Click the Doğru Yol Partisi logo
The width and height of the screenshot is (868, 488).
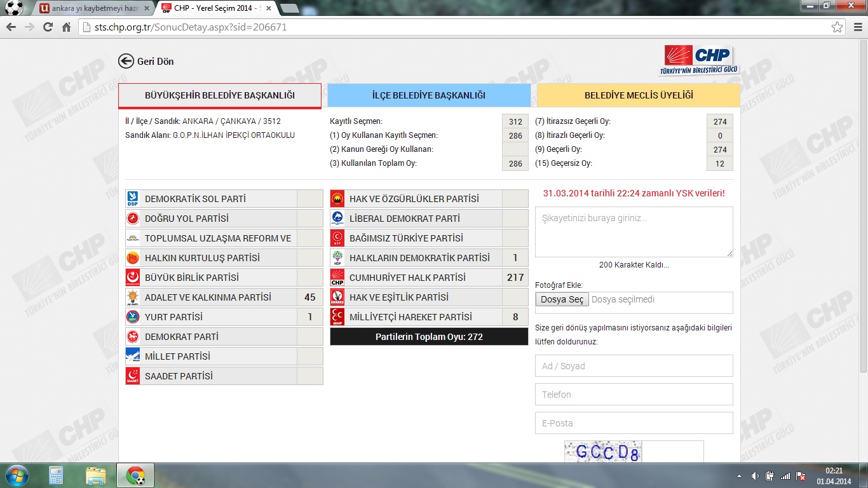133,219
